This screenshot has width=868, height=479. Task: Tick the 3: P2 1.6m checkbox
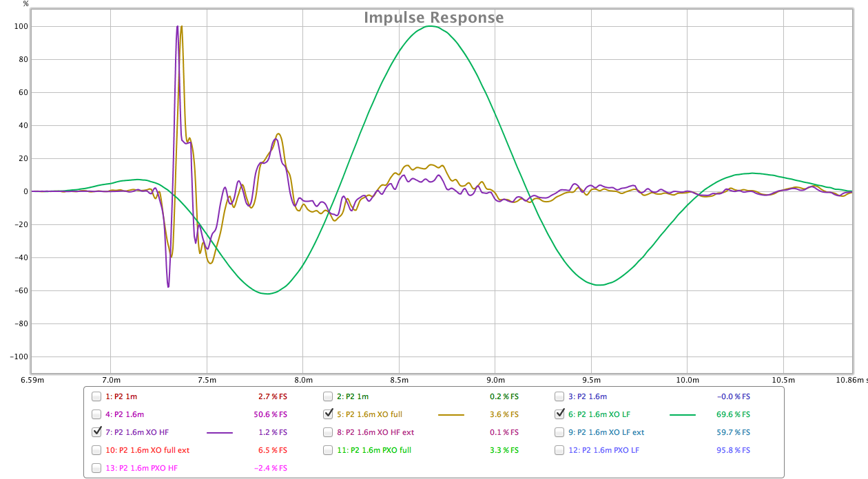pos(559,396)
